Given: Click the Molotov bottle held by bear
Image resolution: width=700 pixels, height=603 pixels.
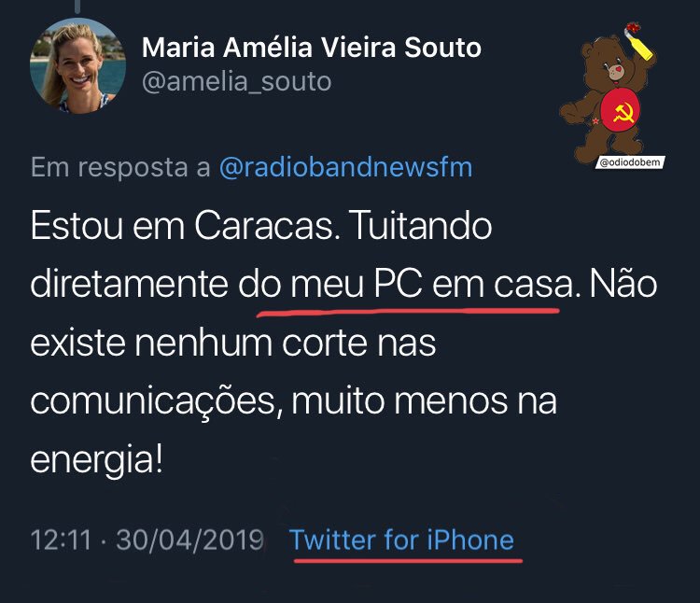Looking at the screenshot, I should pyautogui.click(x=638, y=41).
